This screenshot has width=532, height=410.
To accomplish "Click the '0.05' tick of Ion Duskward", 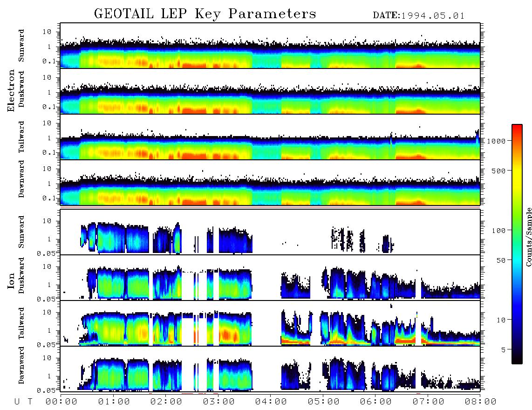I will coord(47,299).
